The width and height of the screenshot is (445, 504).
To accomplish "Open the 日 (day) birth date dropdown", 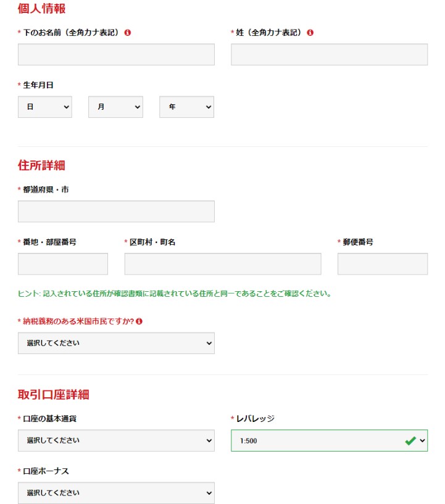I will 45,107.
